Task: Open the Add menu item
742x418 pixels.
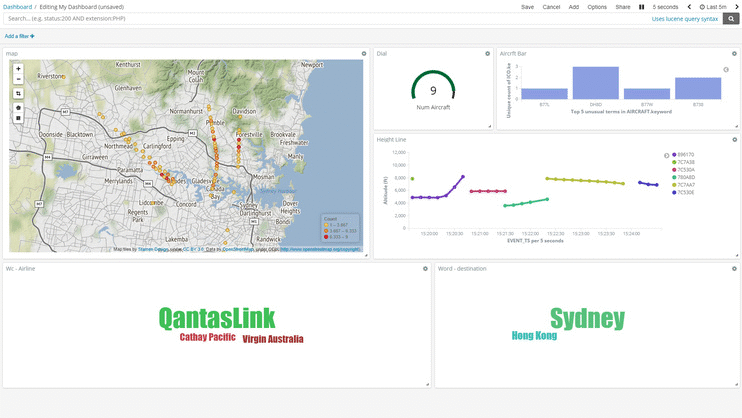Action: (x=574, y=7)
